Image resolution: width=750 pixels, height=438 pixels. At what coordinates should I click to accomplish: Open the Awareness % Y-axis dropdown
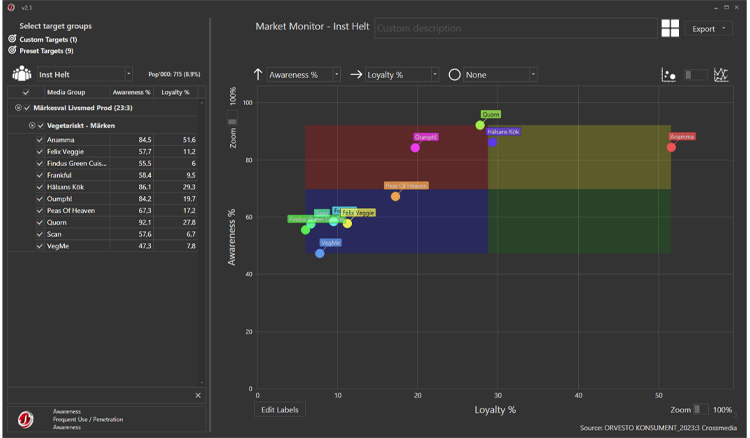(303, 75)
